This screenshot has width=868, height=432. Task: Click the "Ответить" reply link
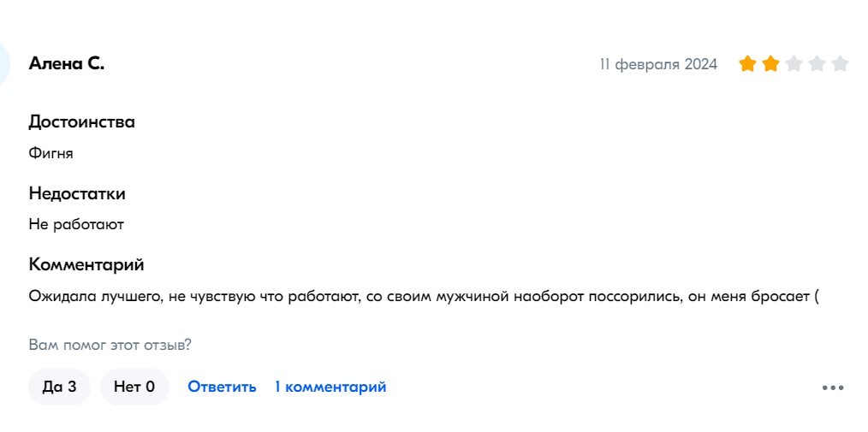(x=222, y=387)
